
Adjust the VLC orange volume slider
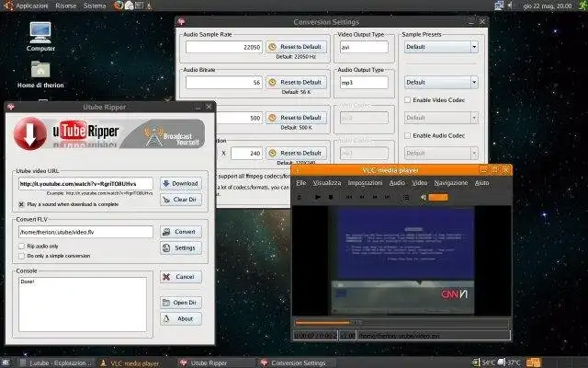click(438, 197)
